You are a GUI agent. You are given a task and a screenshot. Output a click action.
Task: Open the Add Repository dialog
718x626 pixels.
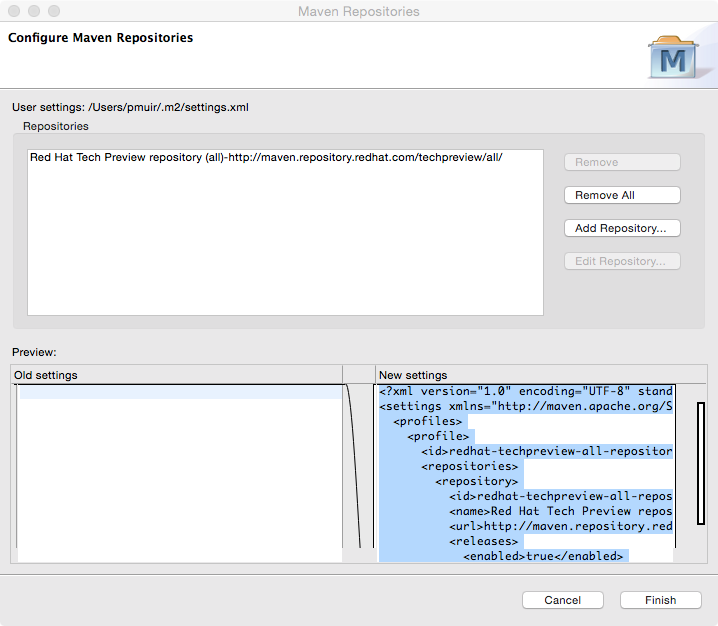tap(621, 228)
